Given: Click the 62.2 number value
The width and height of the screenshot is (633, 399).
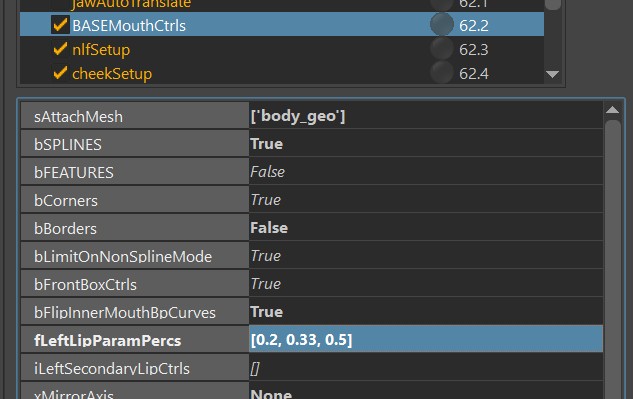Looking at the screenshot, I should click(x=474, y=25).
